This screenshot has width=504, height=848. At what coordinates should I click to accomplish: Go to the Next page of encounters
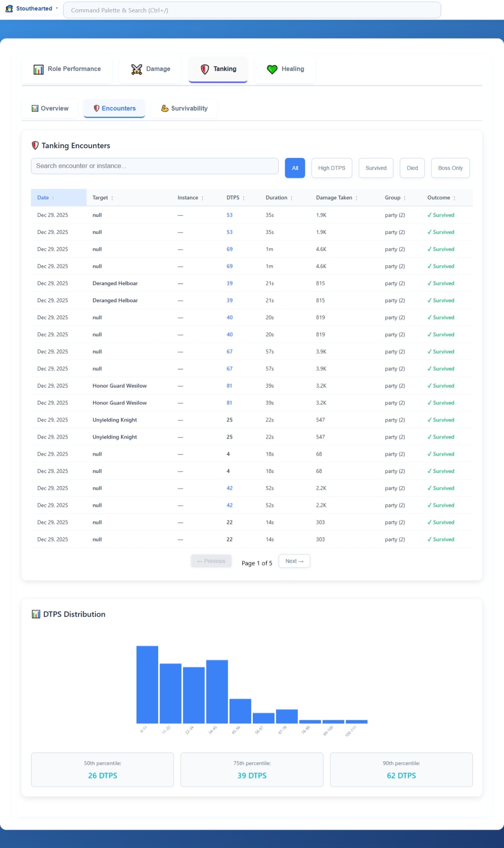point(294,561)
